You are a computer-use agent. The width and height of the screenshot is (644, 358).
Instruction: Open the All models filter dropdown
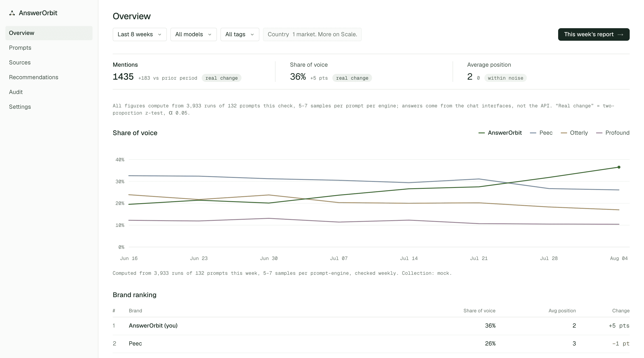click(x=193, y=34)
